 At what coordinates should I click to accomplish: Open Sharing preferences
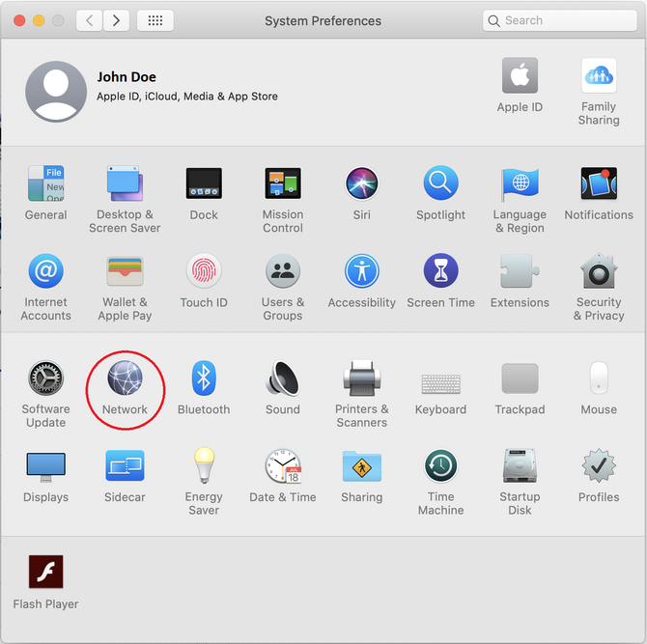362,466
